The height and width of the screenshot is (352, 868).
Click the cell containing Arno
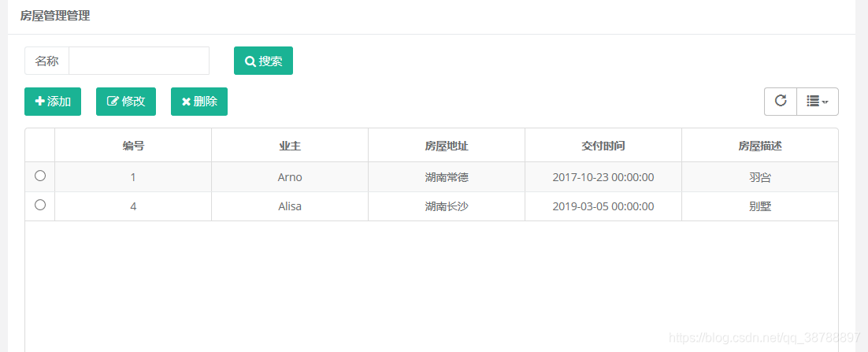point(290,177)
